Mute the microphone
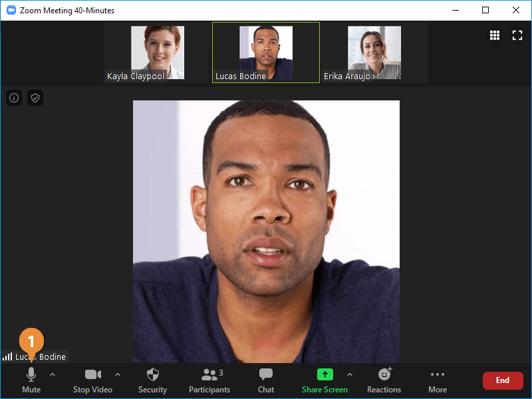Image resolution: width=532 pixels, height=399 pixels. tap(31, 379)
